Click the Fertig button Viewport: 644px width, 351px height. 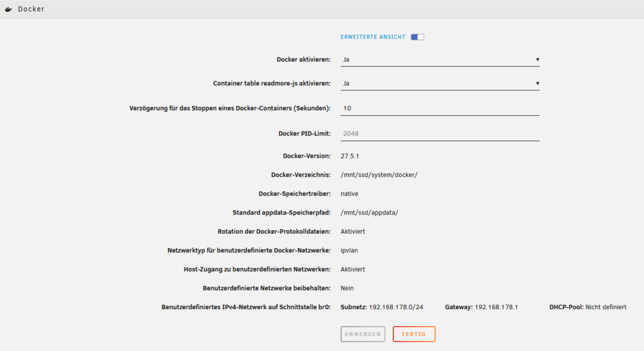pos(414,334)
